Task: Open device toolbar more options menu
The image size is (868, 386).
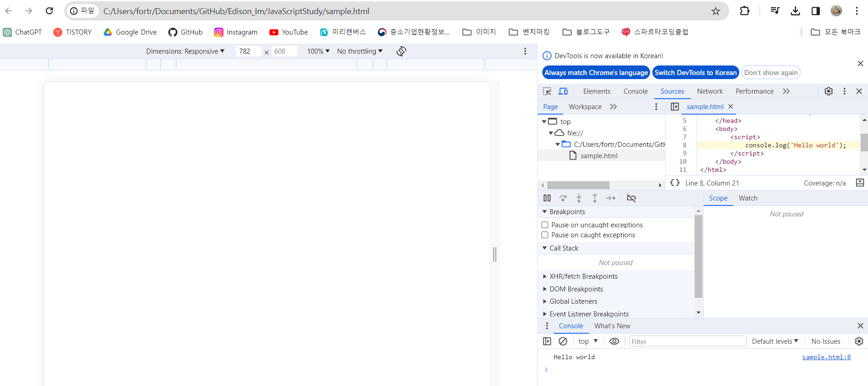Action: pyautogui.click(x=525, y=51)
